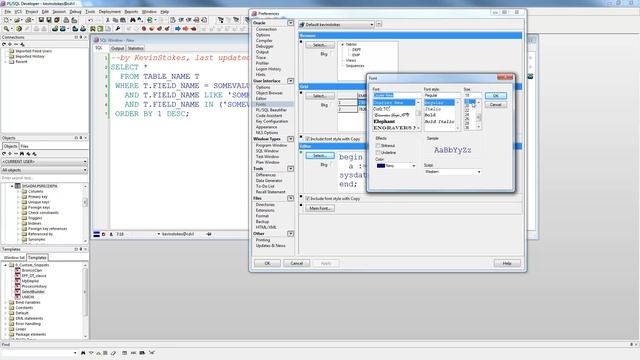Click the eraser clear icon in Find bar
This screenshot has height=360, width=640.
[x=113, y=353]
